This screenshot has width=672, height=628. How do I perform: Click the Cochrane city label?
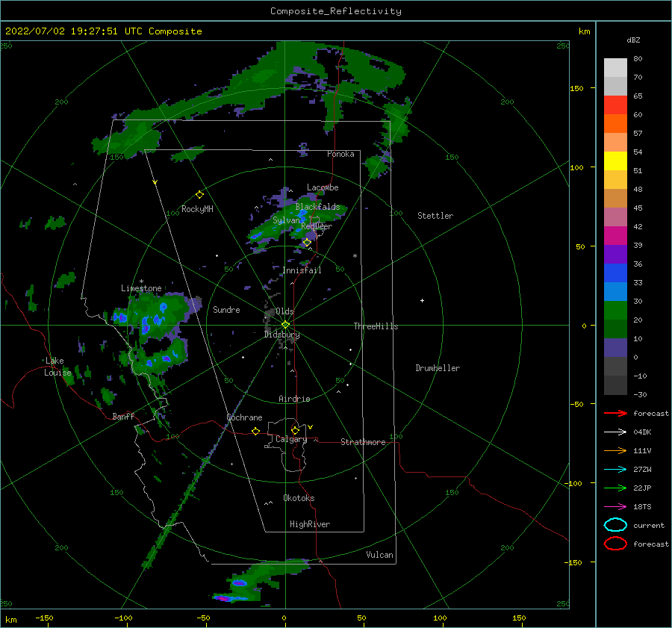(x=244, y=417)
